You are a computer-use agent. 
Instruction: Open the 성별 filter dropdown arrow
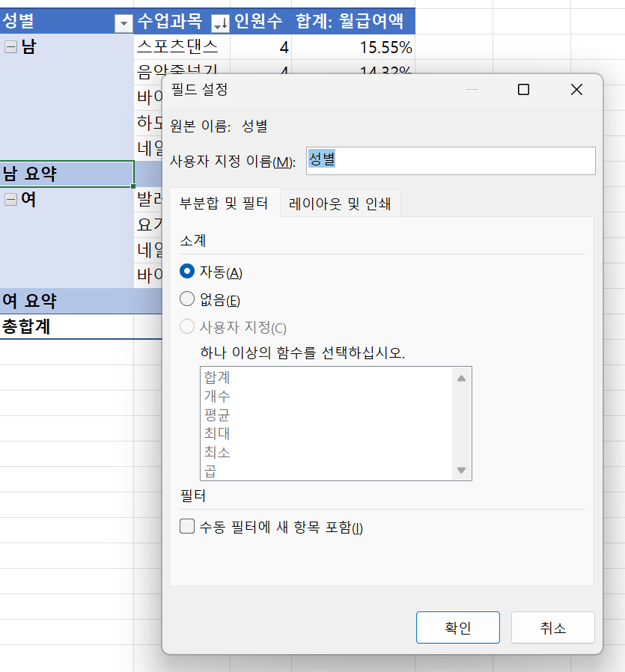point(124,24)
